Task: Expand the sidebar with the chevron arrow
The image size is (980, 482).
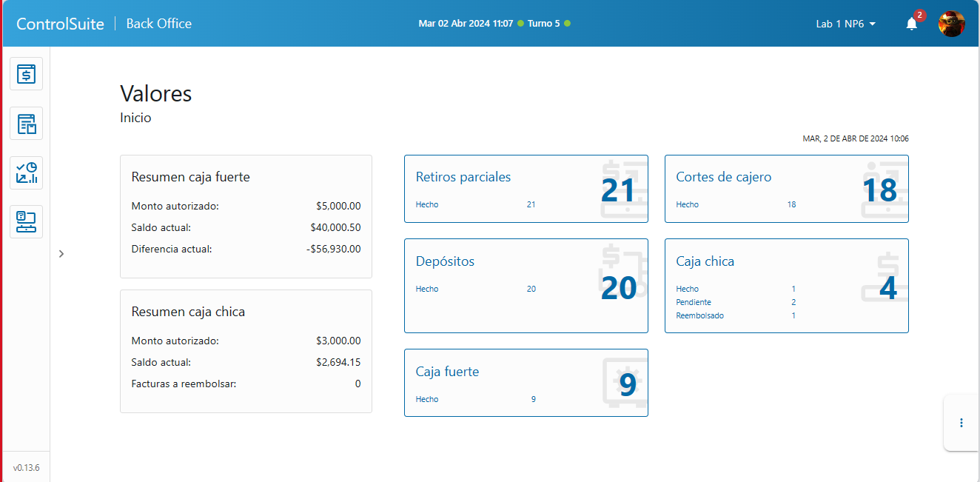Action: (61, 254)
